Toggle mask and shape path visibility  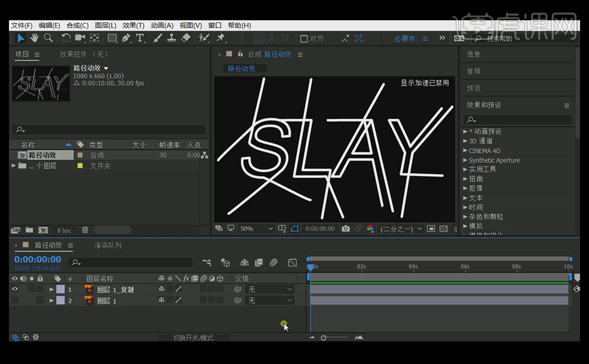pyautogui.click(x=294, y=228)
